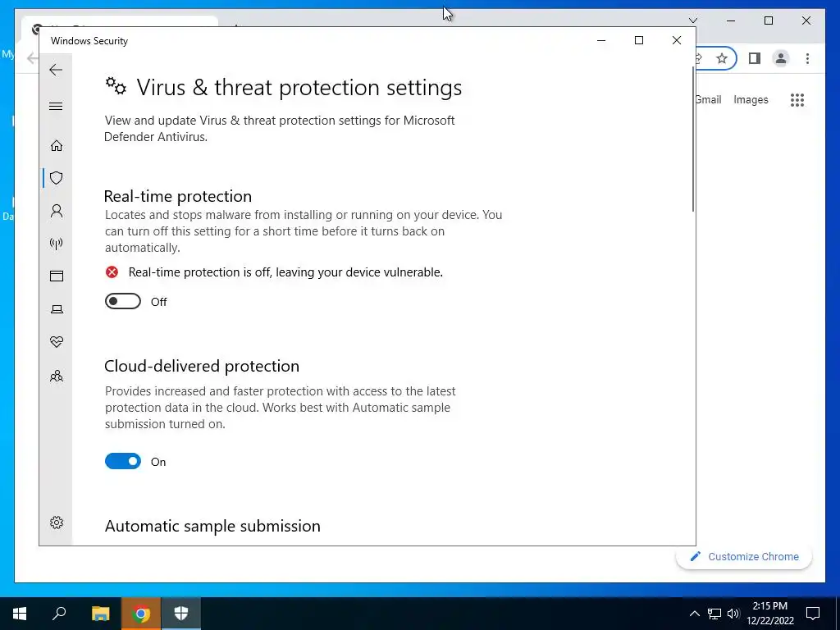The width and height of the screenshot is (840, 630).
Task: Open Device performance & health heart icon
Action: tap(57, 341)
